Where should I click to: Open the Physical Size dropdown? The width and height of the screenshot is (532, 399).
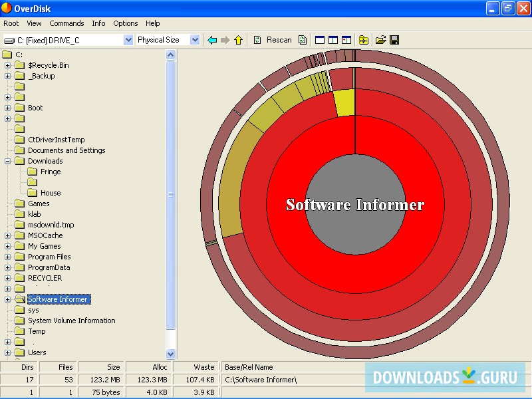tap(195, 40)
